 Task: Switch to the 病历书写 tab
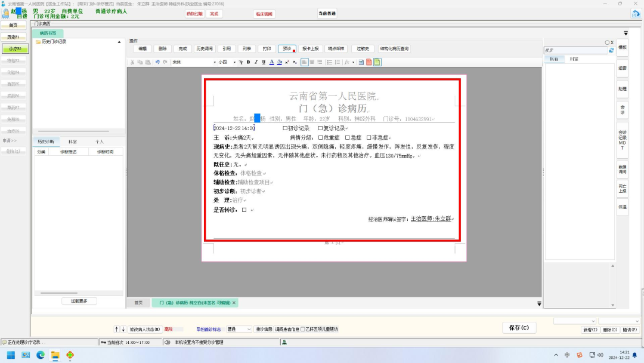(x=48, y=33)
